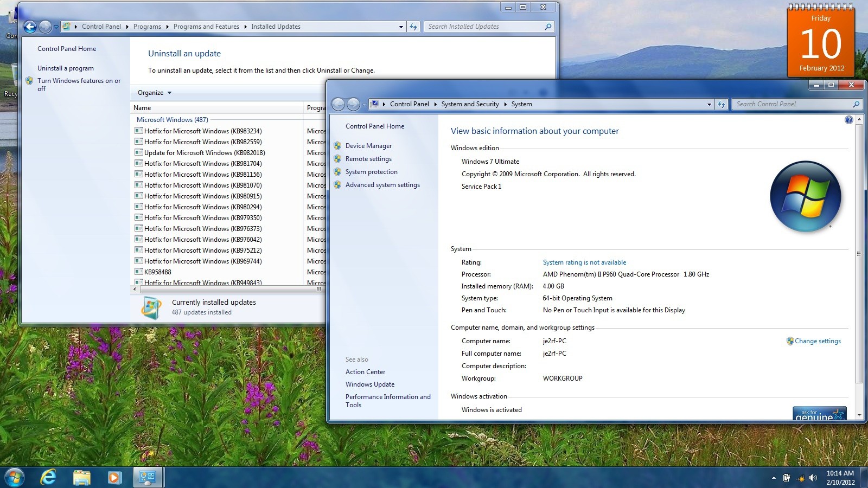The width and height of the screenshot is (868, 488).
Task: Click the search magnifier in Search Control Panel
Action: click(856, 104)
